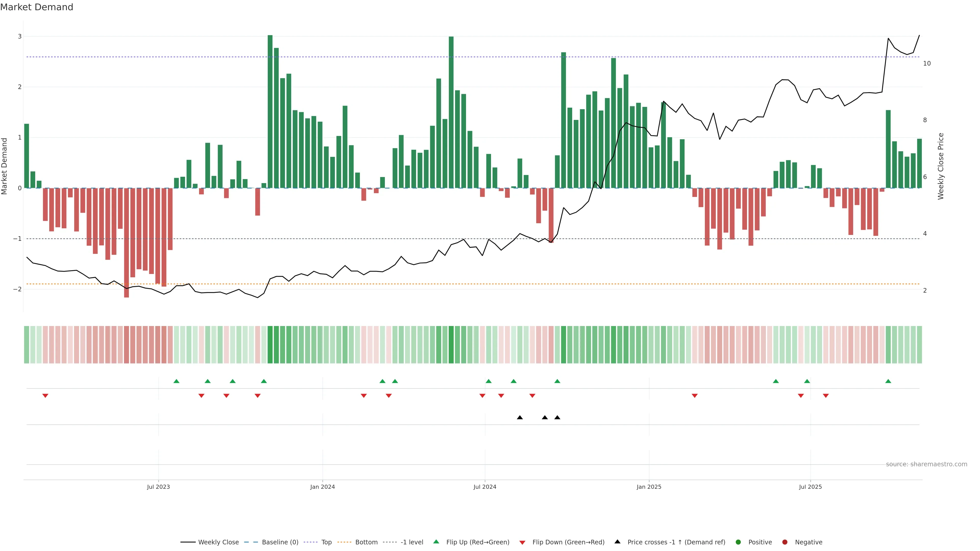Click the Jan 2025 x-axis label

point(649,487)
